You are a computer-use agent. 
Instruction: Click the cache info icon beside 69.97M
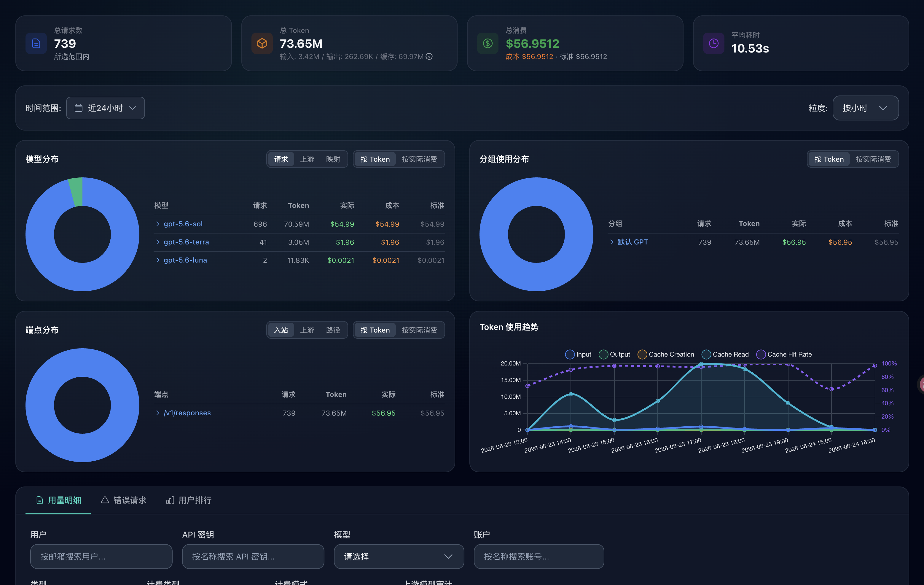pyautogui.click(x=429, y=56)
